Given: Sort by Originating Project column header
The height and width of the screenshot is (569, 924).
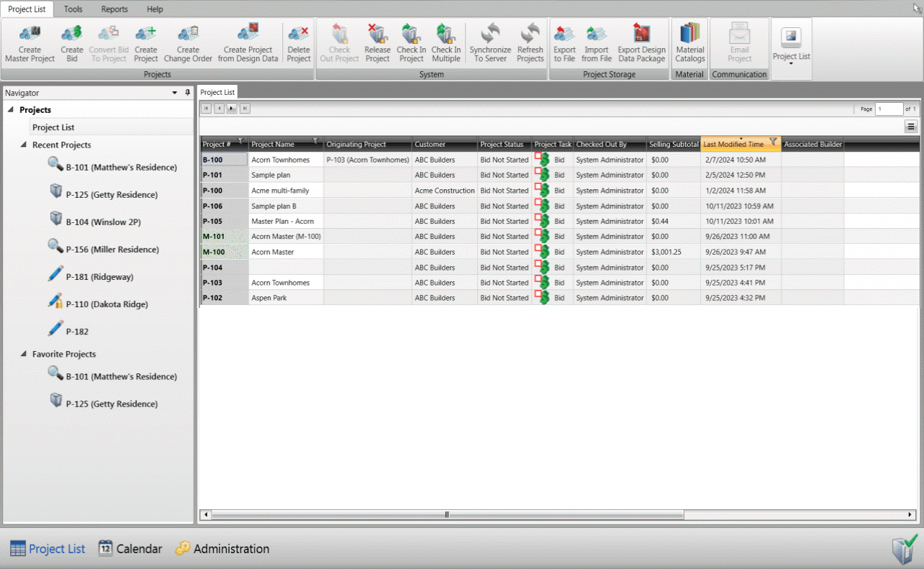Looking at the screenshot, I should 368,144.
